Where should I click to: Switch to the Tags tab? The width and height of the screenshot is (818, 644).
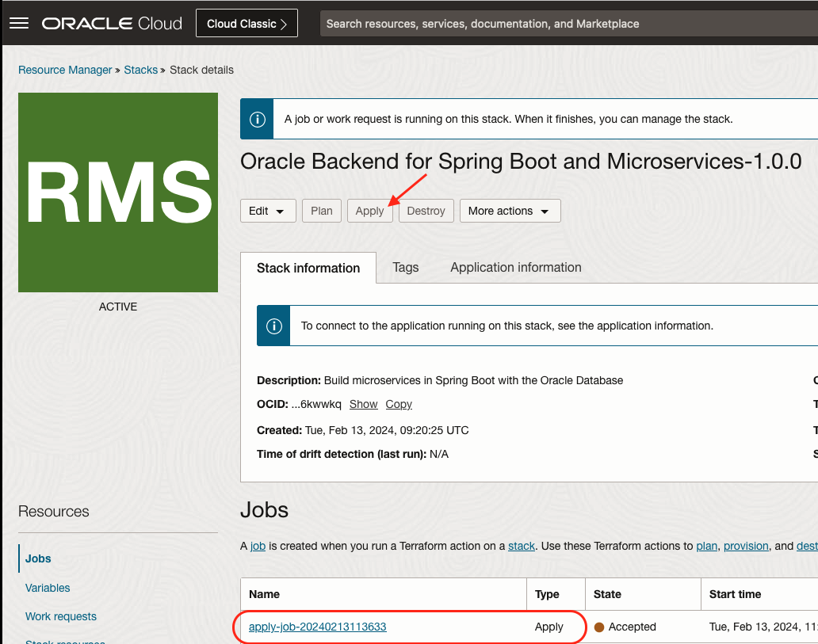(x=405, y=268)
